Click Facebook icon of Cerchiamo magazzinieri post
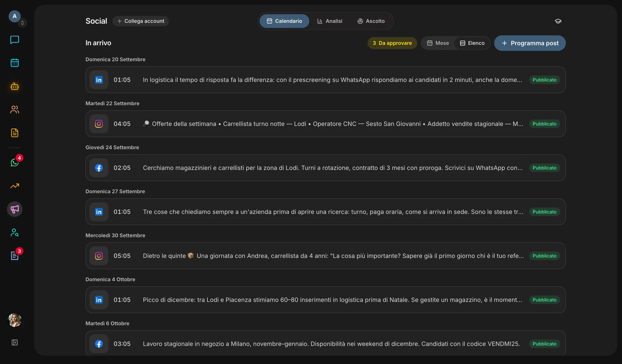The height and width of the screenshot is (364, 622). pos(99,168)
